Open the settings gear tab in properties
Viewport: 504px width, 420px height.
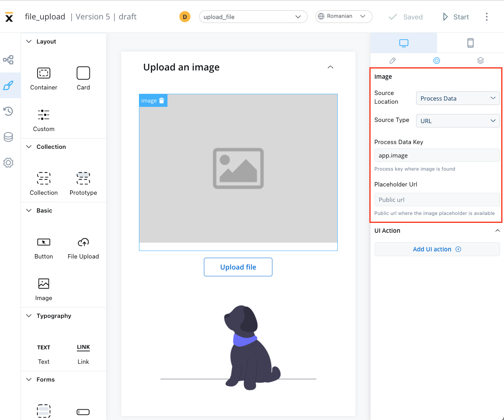click(x=437, y=61)
